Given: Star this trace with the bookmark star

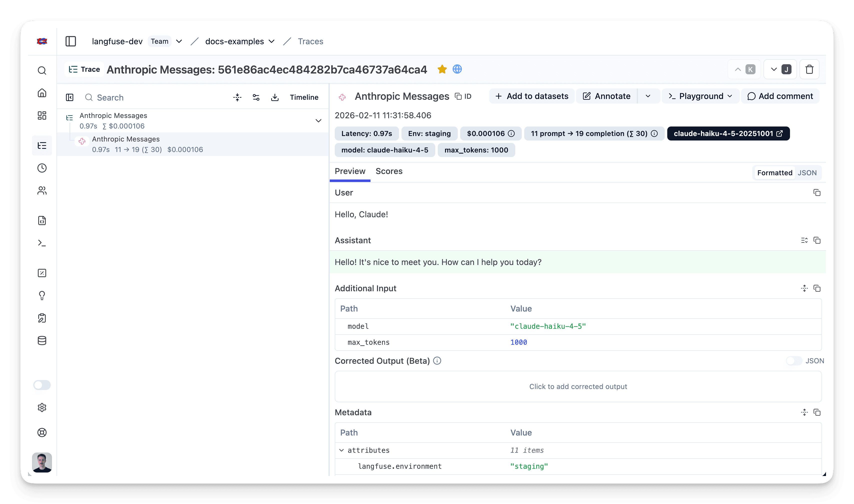Looking at the screenshot, I should pyautogui.click(x=442, y=69).
